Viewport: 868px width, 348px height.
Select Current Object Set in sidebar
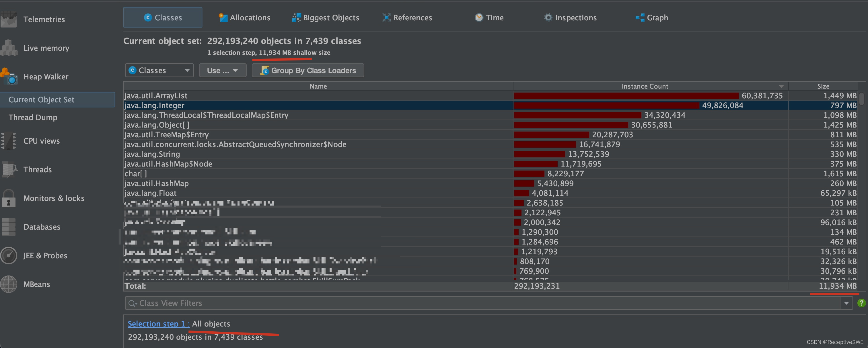[x=58, y=100]
